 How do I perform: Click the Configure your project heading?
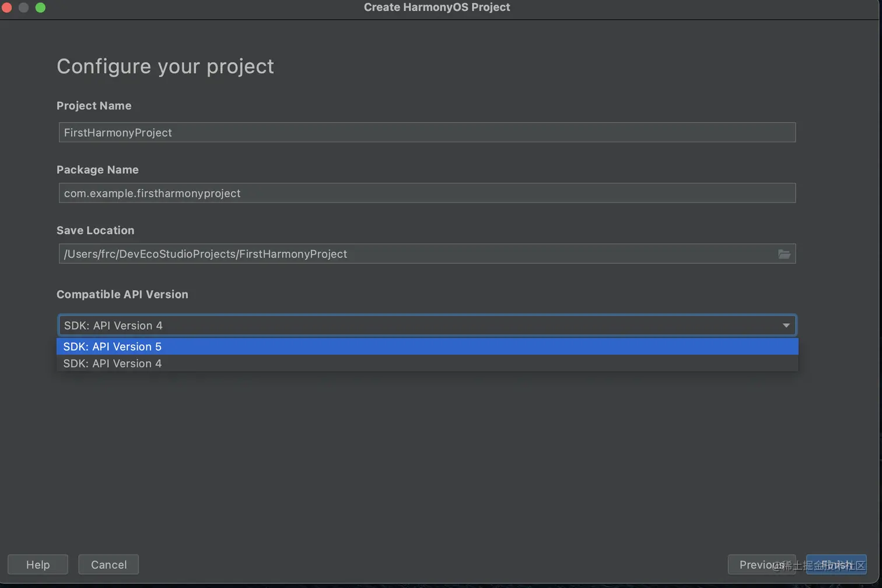tap(165, 66)
